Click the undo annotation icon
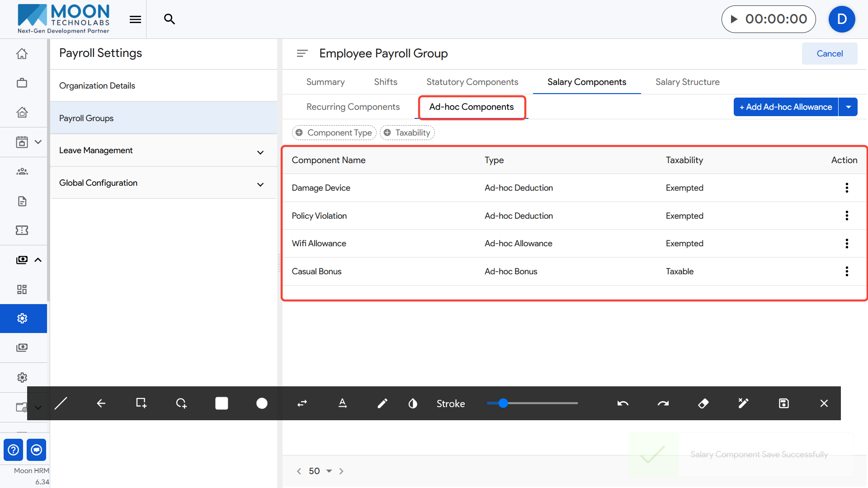This screenshot has width=868, height=488. tap(623, 403)
